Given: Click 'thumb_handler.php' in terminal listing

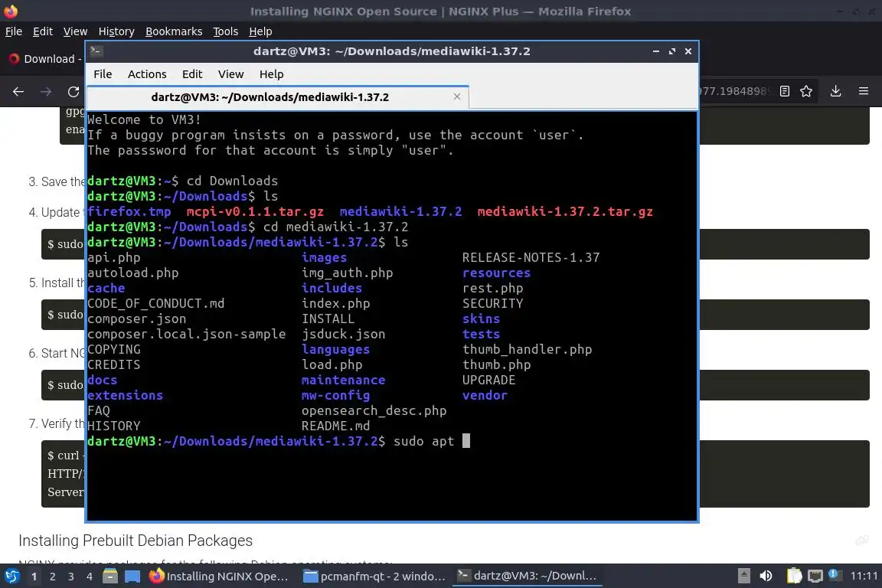Looking at the screenshot, I should point(527,349).
